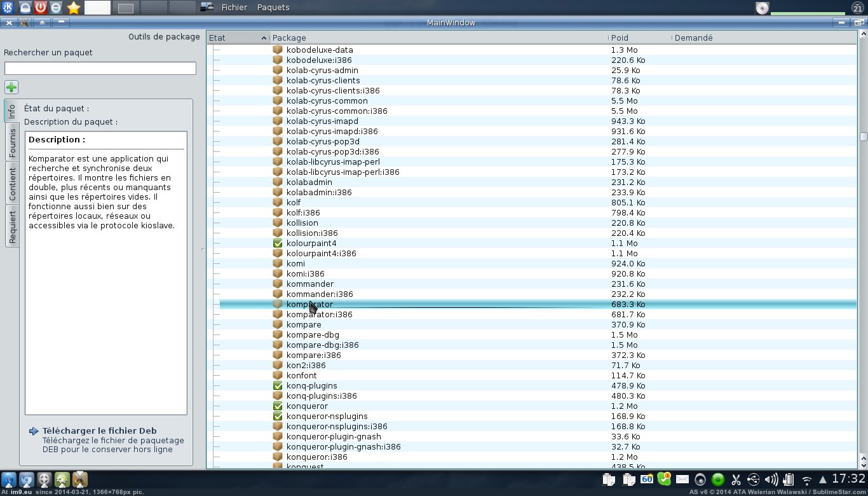Sort the list by Poid column
The width and height of the screenshot is (868, 496).
coord(639,38)
